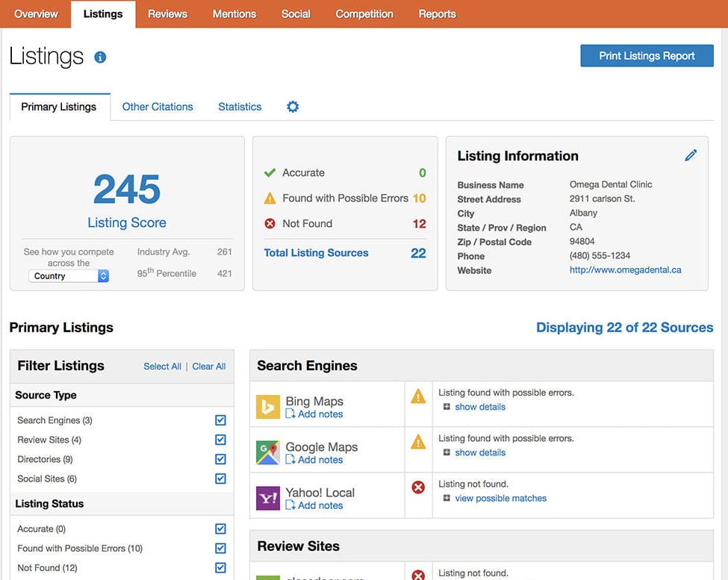The height and width of the screenshot is (580, 728).
Task: Expand plus icon for Yahoo possible matches
Action: pyautogui.click(x=447, y=498)
